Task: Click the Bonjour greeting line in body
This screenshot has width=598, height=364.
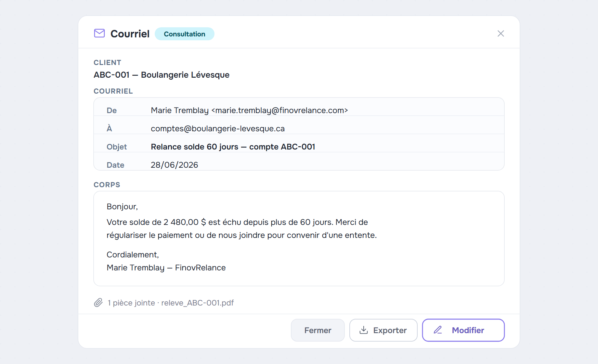Action: 122,207
